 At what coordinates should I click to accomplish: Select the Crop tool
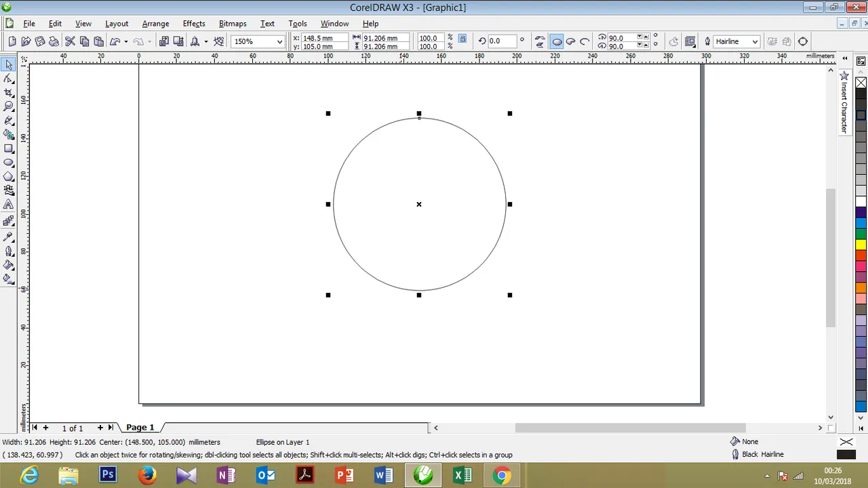[9, 93]
